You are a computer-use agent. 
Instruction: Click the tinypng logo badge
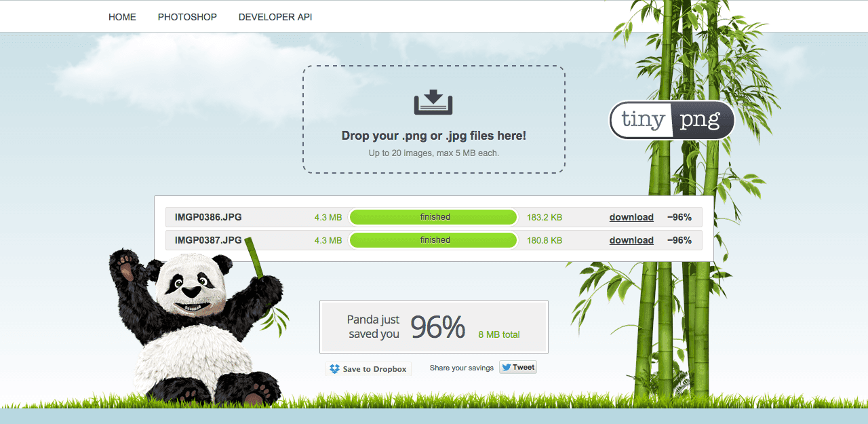pos(672,121)
